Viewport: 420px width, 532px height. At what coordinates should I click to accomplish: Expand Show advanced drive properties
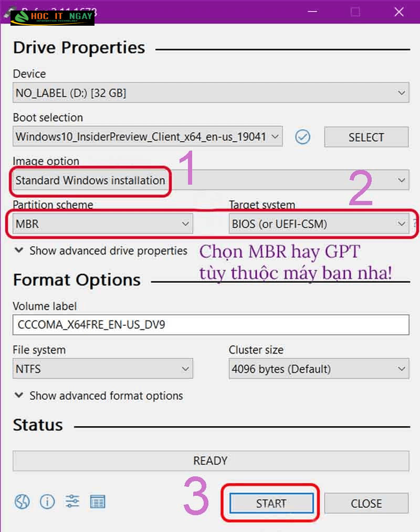101,251
